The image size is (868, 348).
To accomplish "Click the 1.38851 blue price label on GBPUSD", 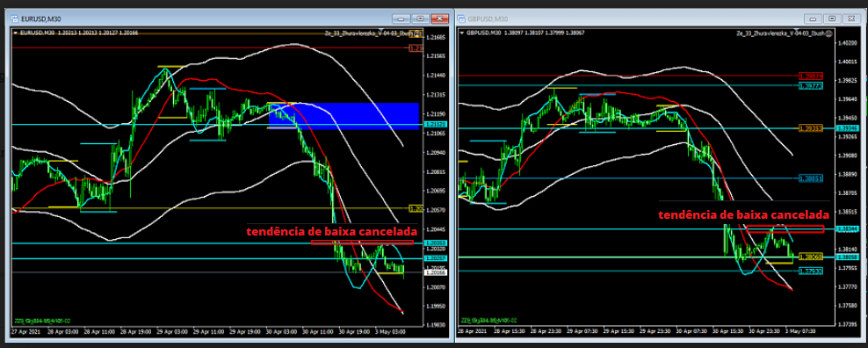I will (x=811, y=178).
